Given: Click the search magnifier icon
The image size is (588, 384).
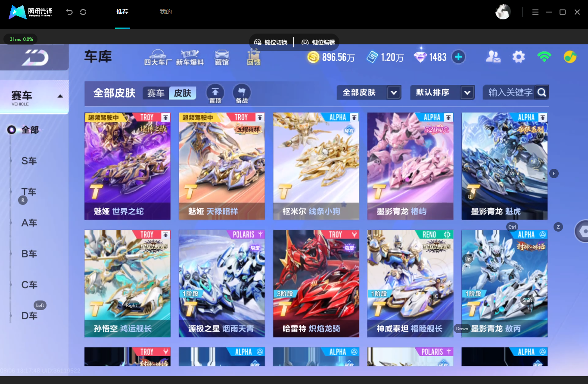Looking at the screenshot, I should 542,92.
